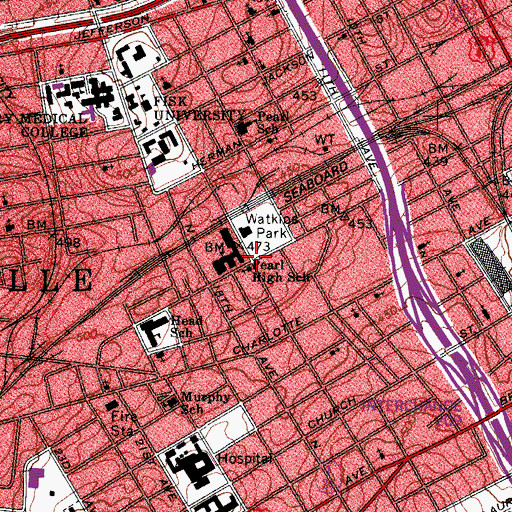The height and width of the screenshot is (512, 512).
Task: Click the FISK UNIVERSITY map label
Action: coord(199,109)
